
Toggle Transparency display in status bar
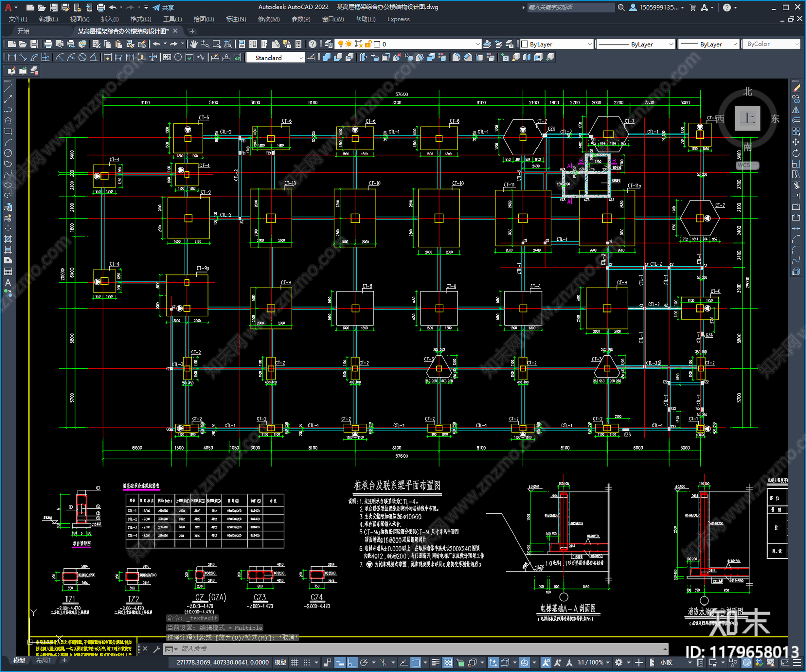[x=447, y=663]
